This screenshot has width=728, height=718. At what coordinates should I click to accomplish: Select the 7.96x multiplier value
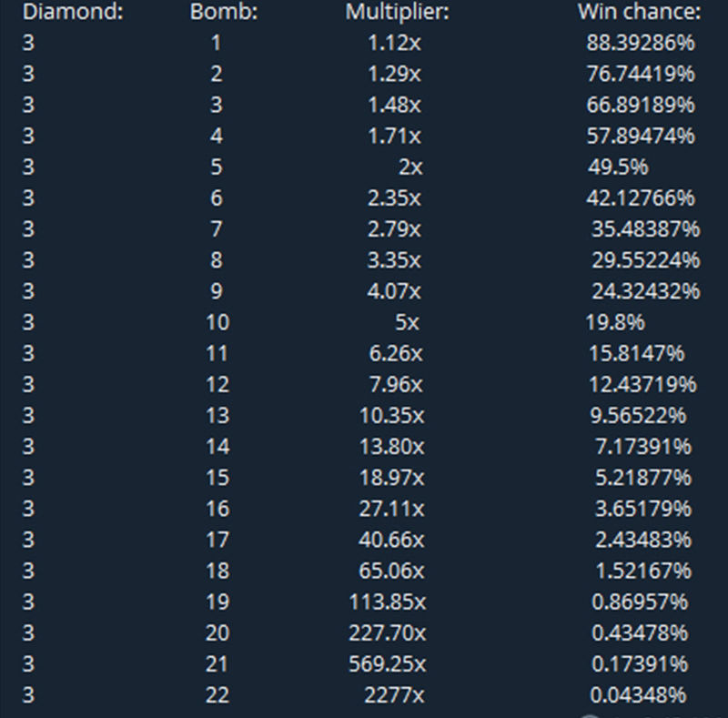[396, 385]
